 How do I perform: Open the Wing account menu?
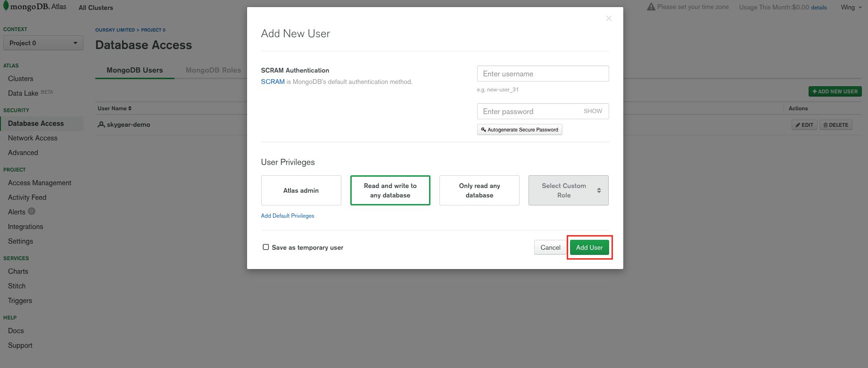point(851,8)
